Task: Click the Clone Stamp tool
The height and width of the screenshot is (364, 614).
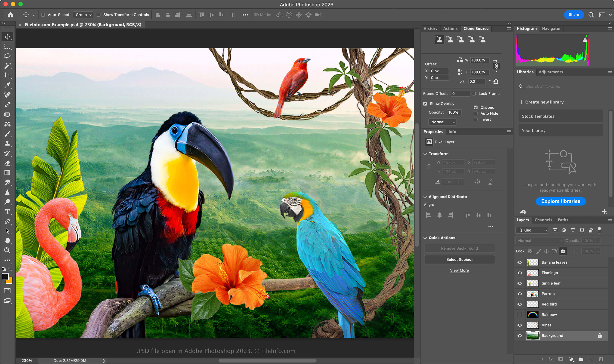Action: [x=7, y=144]
